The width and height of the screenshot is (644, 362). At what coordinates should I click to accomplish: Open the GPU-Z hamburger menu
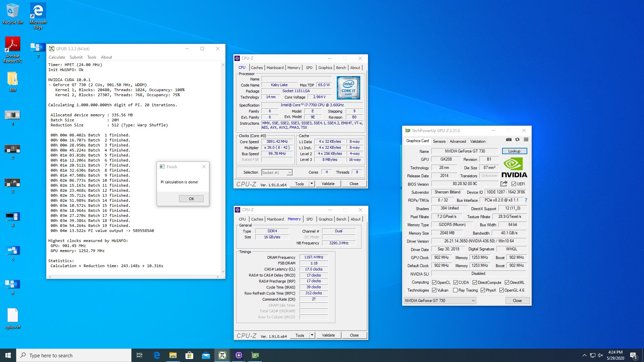(x=526, y=140)
